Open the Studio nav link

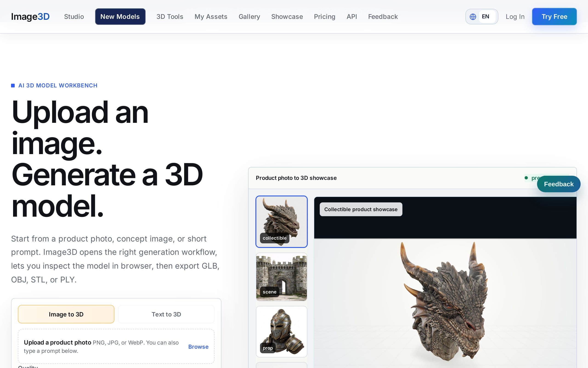click(x=74, y=17)
